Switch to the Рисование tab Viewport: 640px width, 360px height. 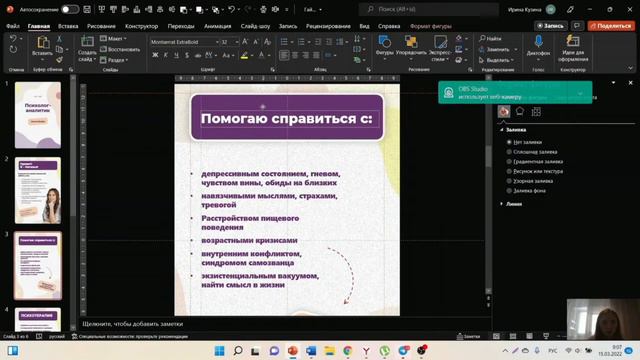(101, 26)
